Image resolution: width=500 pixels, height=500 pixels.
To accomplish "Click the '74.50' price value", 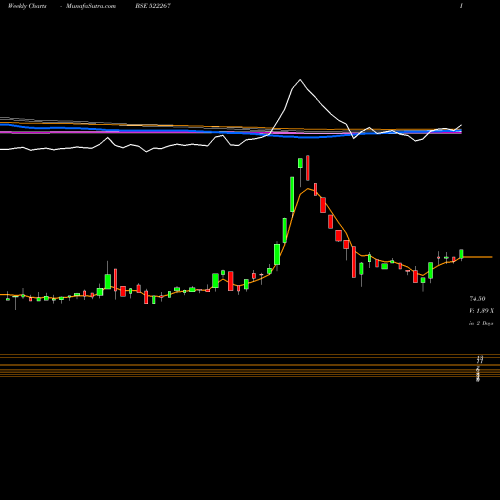I will point(477,299).
